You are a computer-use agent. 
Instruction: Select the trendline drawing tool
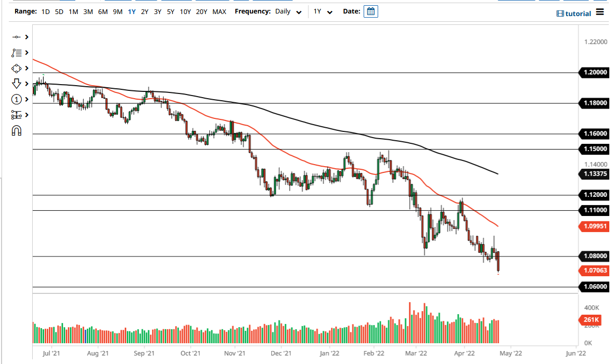coord(17,37)
